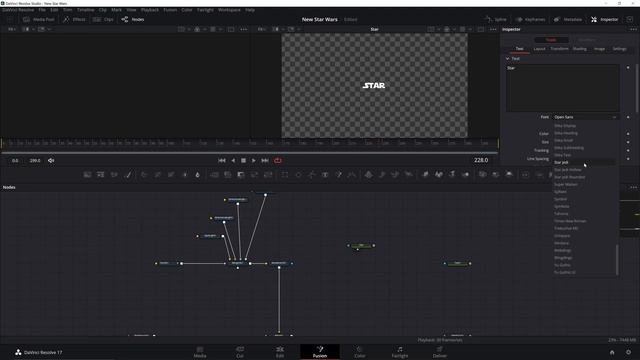Stop playback
This screenshot has height=360, width=640.
tap(243, 161)
